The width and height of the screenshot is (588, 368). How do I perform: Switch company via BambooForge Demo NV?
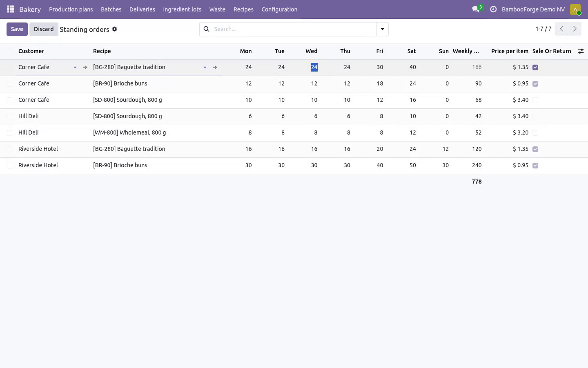click(533, 9)
